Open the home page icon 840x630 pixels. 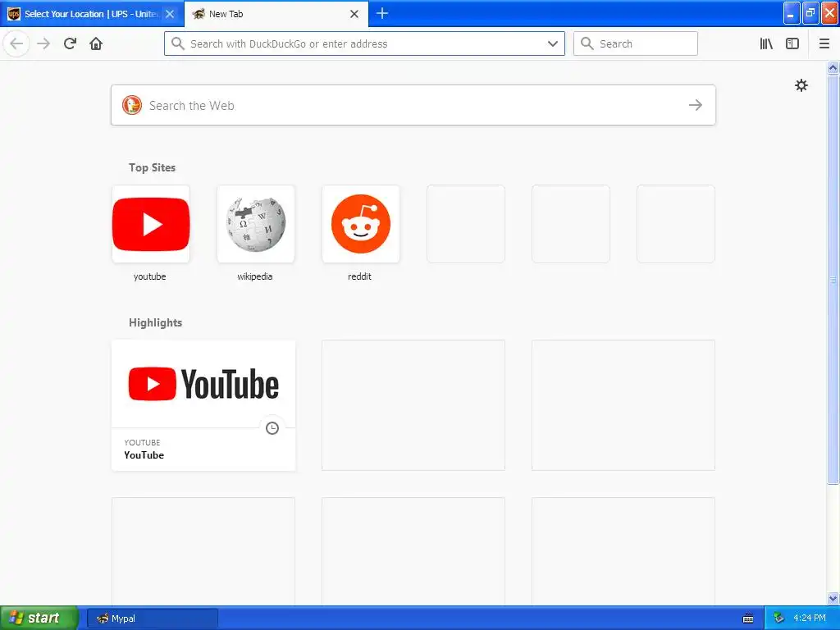pos(96,43)
